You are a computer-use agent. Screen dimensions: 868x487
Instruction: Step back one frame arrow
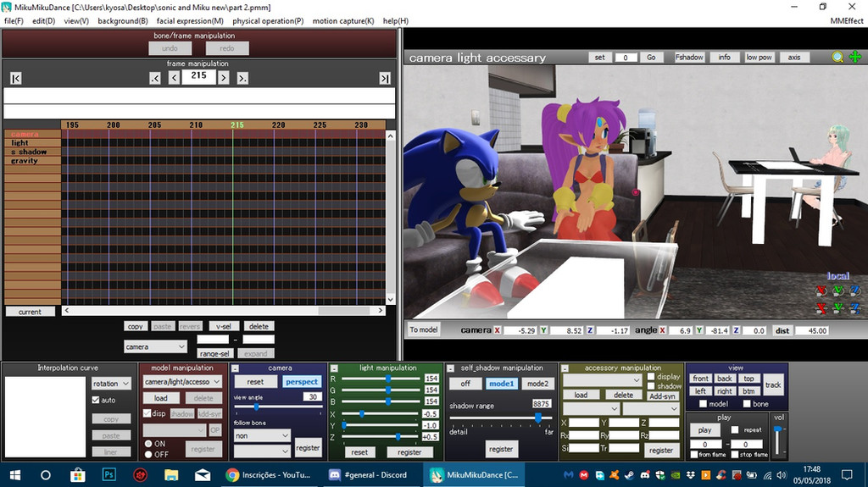coord(174,78)
